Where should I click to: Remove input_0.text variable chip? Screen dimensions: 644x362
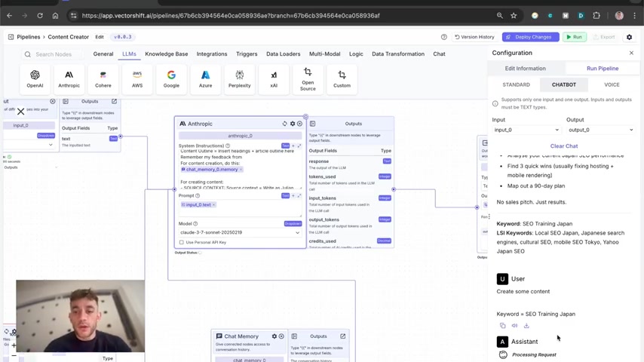[214, 204]
